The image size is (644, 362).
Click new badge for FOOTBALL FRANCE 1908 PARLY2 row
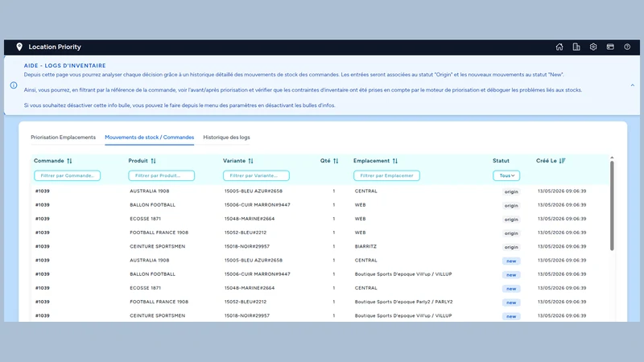point(511,302)
